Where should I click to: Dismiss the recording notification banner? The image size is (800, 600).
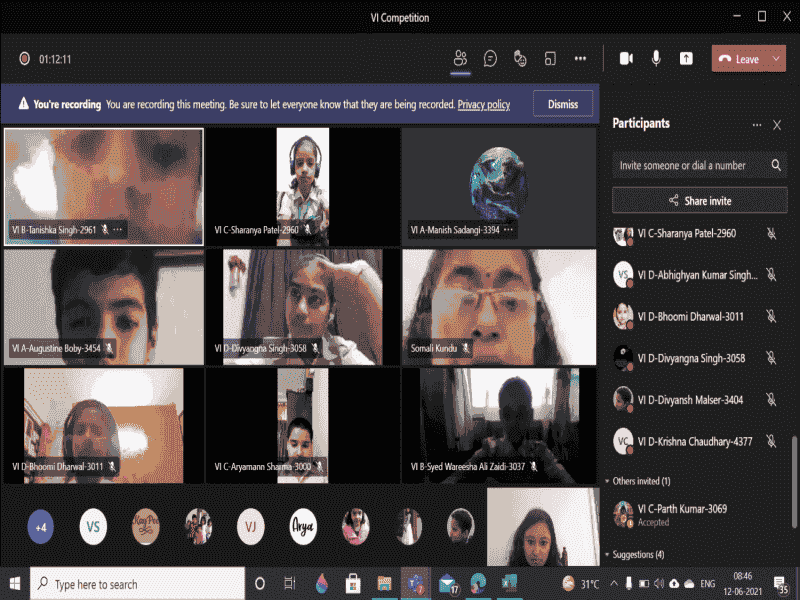point(563,104)
